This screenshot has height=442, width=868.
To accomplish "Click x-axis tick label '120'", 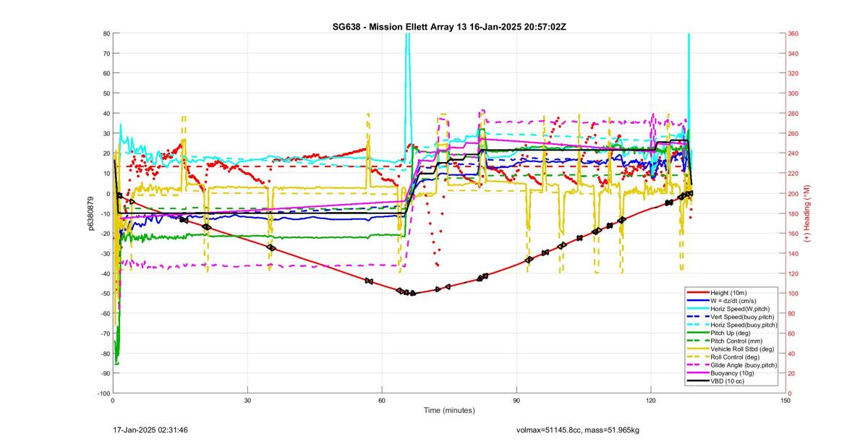I will pyautogui.click(x=651, y=401).
